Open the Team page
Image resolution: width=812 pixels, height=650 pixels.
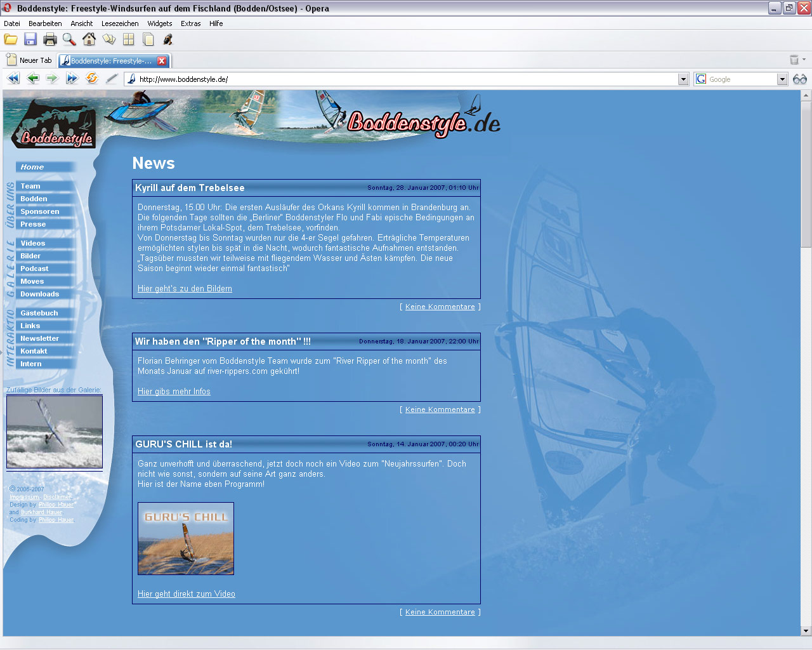pyautogui.click(x=46, y=186)
